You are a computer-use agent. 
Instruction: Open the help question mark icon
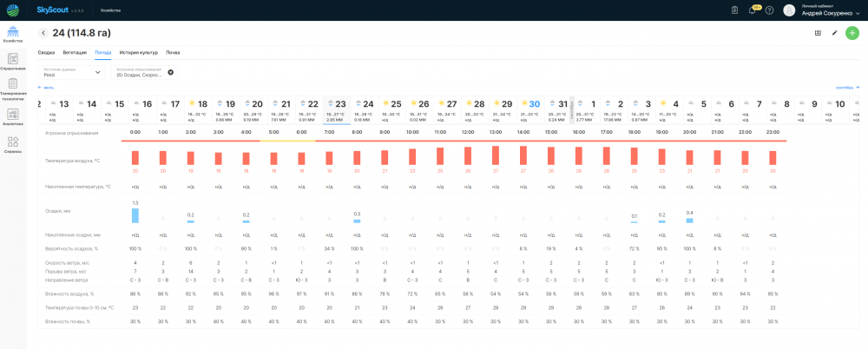click(x=769, y=10)
